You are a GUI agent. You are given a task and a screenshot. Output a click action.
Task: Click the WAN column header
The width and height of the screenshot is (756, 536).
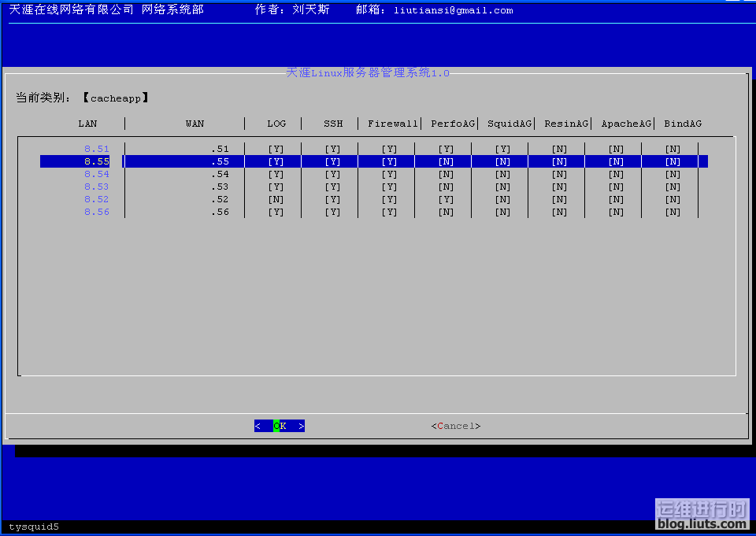click(x=195, y=124)
